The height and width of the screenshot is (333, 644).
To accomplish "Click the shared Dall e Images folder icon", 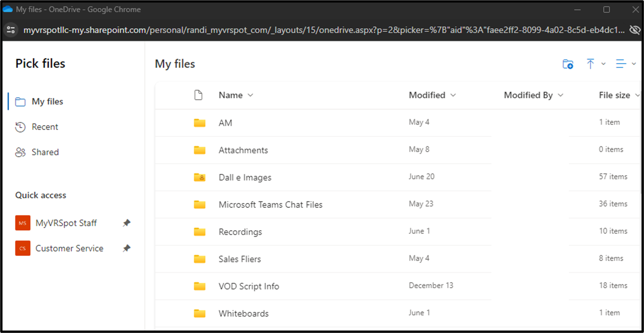I will click(x=200, y=177).
